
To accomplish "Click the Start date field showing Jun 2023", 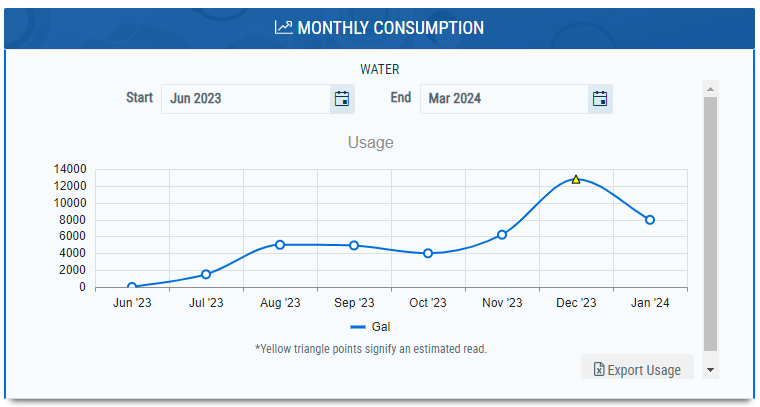I will click(x=246, y=99).
